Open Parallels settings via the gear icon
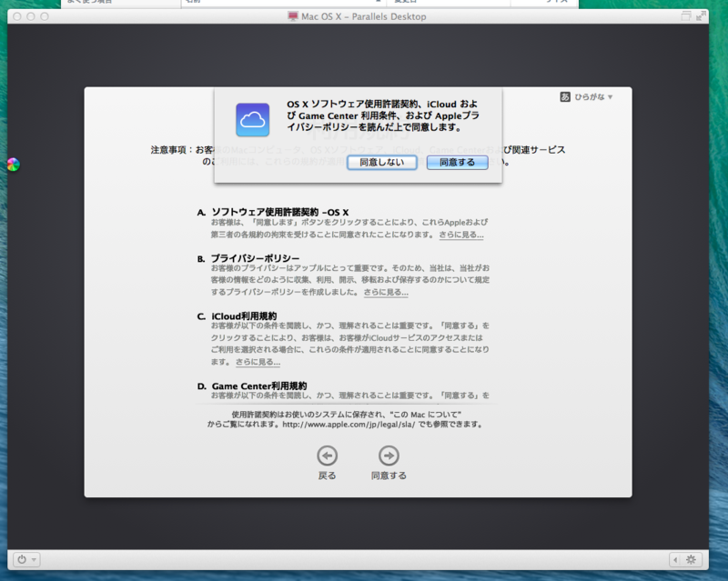728x581 pixels. pyautogui.click(x=691, y=561)
